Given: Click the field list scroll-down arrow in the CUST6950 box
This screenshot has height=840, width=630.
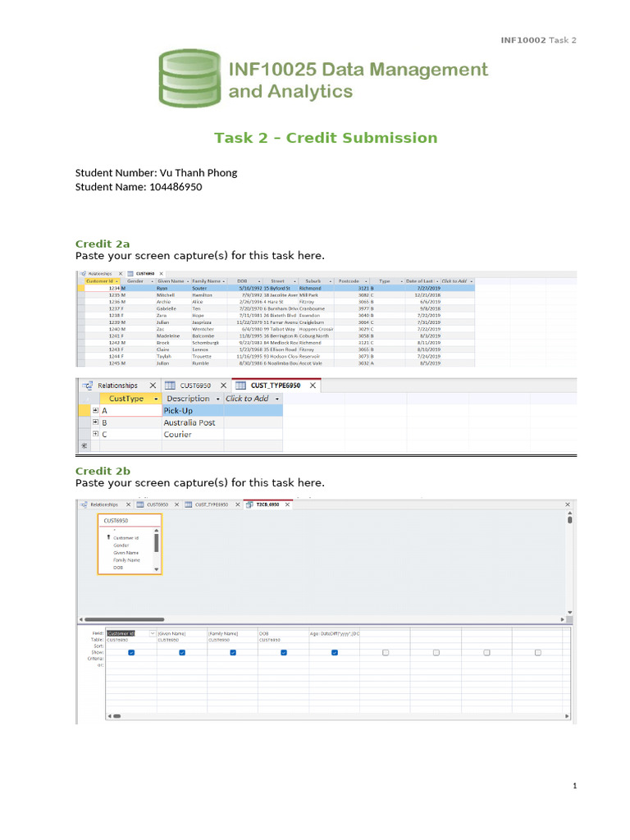Looking at the screenshot, I should [x=157, y=569].
